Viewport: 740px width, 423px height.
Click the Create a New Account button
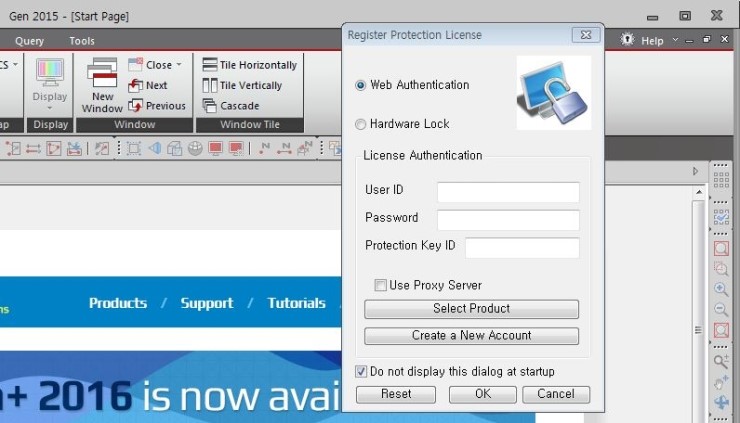click(x=471, y=336)
